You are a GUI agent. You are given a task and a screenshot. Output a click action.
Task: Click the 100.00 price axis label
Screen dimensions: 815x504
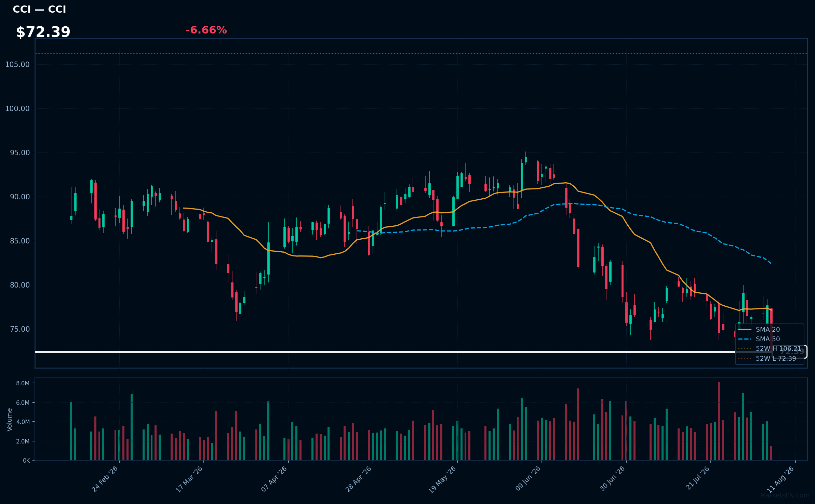pos(17,109)
